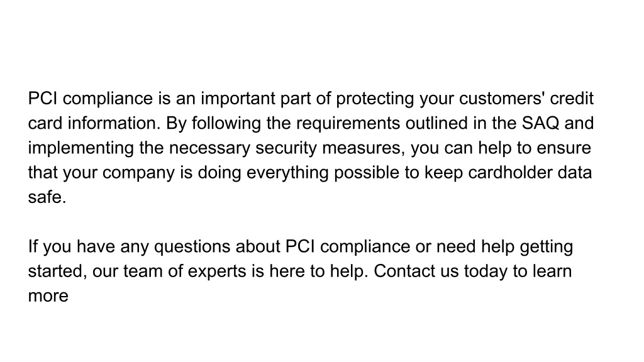Viewport: 644px width, 362px height.
Task: Click the word 'SAQ' in first paragraph
Action: point(540,124)
